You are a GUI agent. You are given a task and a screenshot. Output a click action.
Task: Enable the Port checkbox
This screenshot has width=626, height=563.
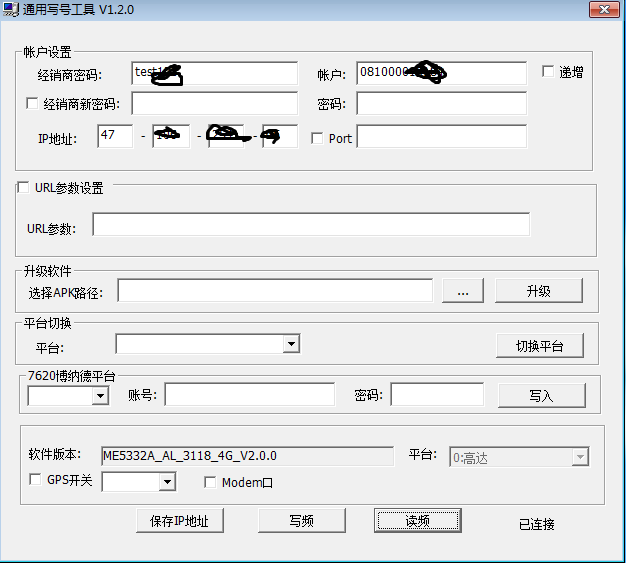coord(317,138)
